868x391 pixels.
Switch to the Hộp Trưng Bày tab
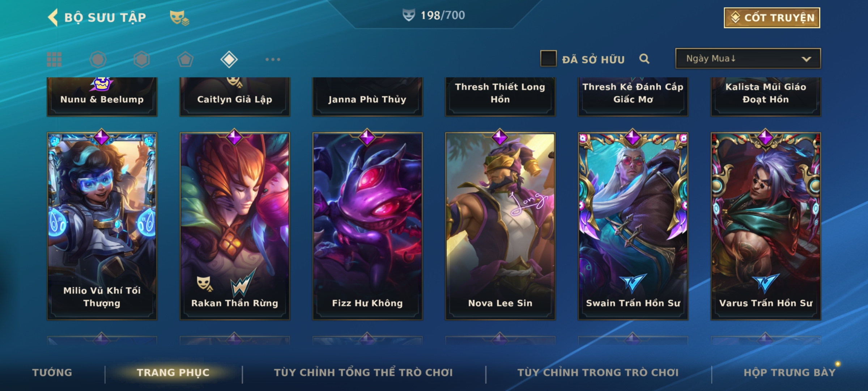click(x=790, y=373)
